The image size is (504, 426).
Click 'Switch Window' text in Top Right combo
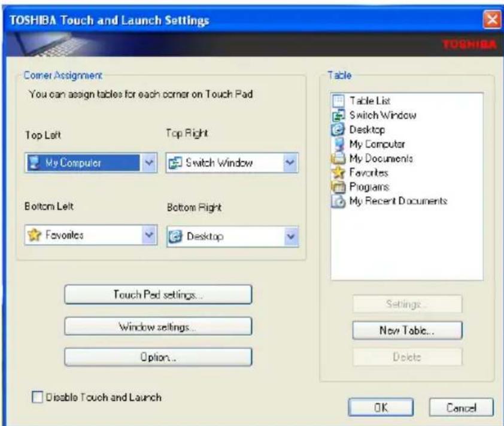219,163
